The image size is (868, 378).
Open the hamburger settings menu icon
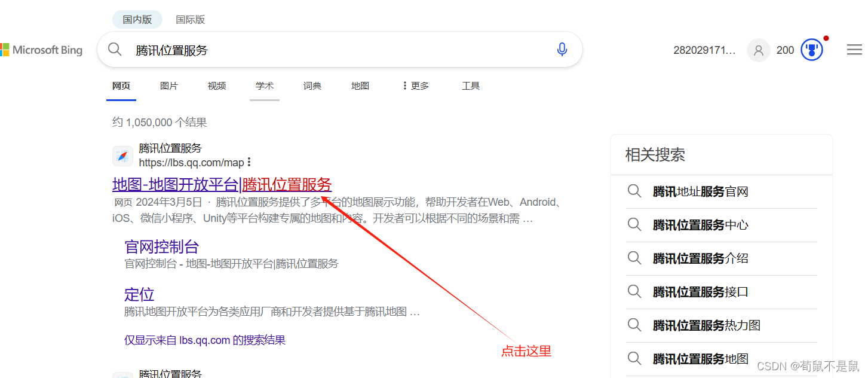[x=854, y=50]
